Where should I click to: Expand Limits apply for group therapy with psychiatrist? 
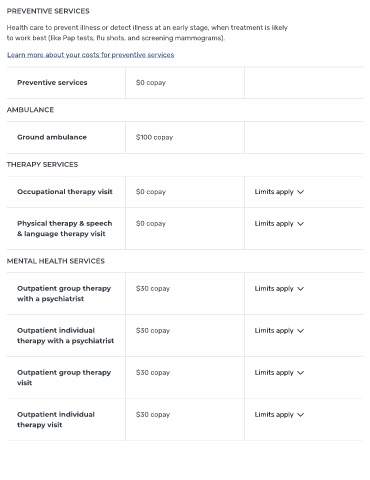279,289
